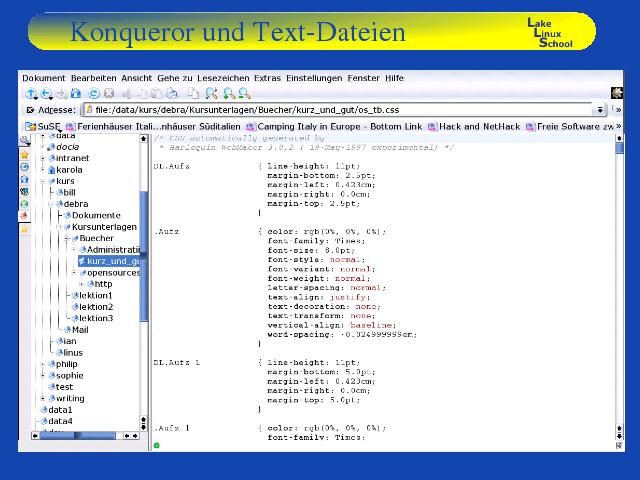The image size is (640, 480).
Task: Click the Up navigation arrow icon
Action: 31,93
